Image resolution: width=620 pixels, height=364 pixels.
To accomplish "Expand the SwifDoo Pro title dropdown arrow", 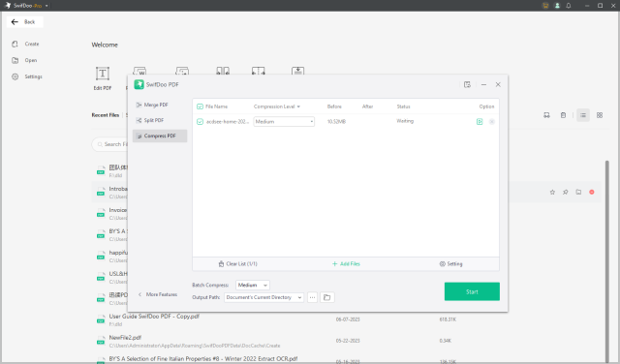I will click(46, 6).
